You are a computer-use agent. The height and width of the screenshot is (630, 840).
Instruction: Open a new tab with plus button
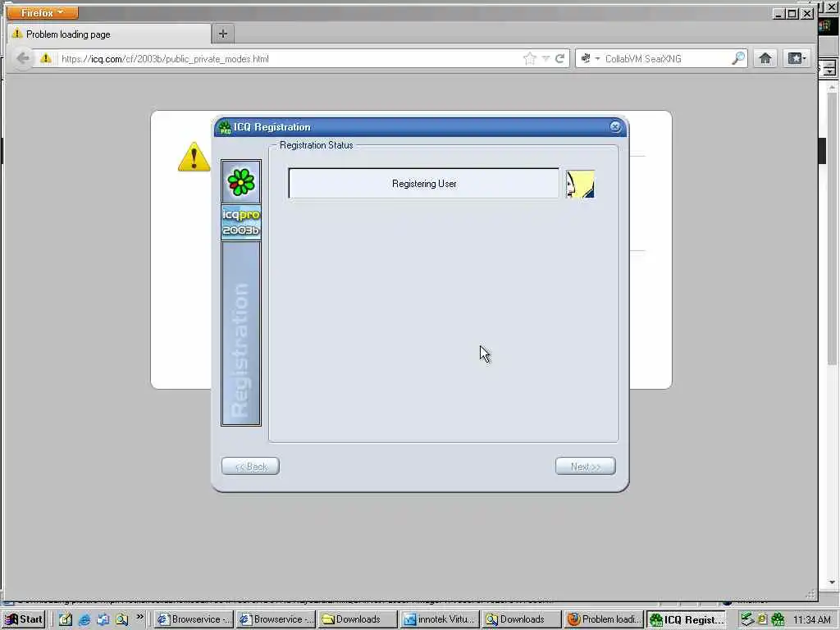pos(223,34)
